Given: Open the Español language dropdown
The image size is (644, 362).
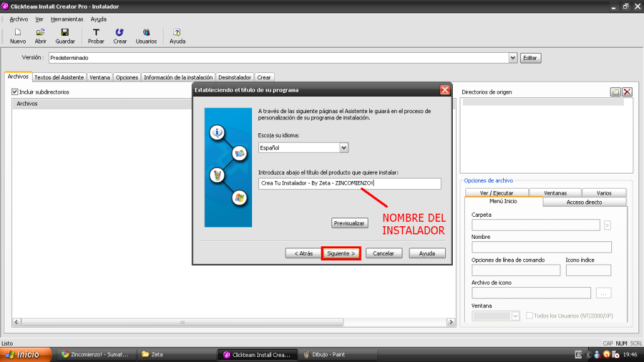Looking at the screenshot, I should pyautogui.click(x=344, y=148).
